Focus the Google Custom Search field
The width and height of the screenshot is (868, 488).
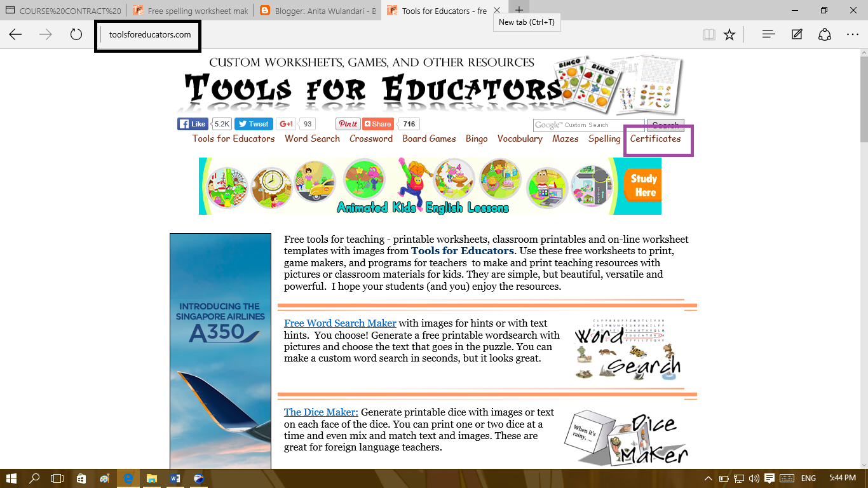click(x=588, y=125)
